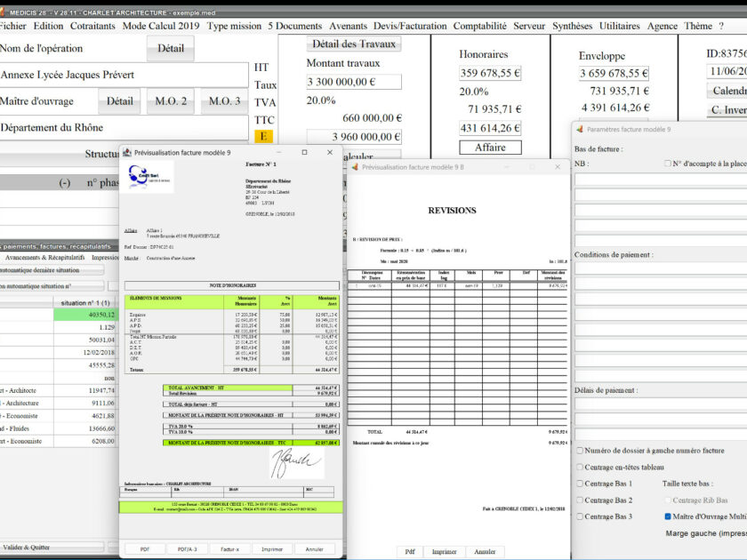Open the Utilitaires menu
The image size is (747, 560).
point(619,26)
